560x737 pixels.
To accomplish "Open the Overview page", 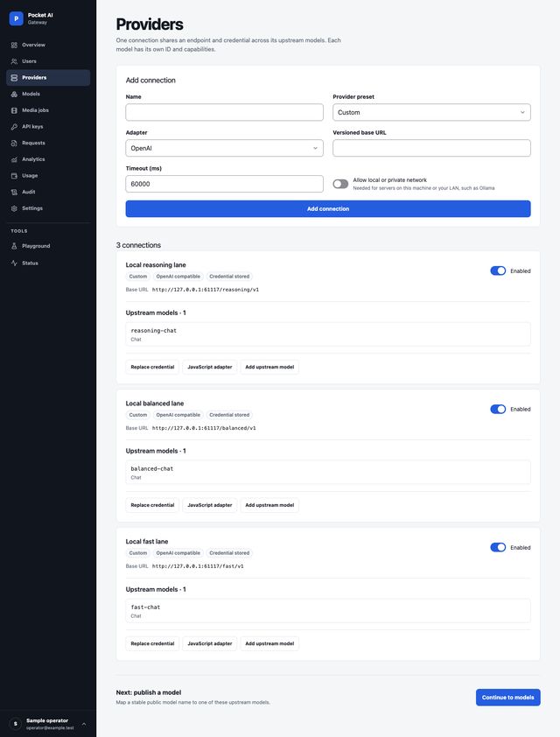I will point(48,46).
